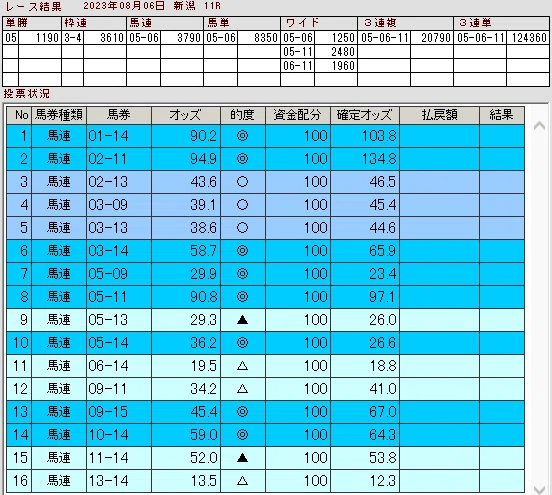
Task: Click the double-circle mark in row 8
Action: coord(243,297)
